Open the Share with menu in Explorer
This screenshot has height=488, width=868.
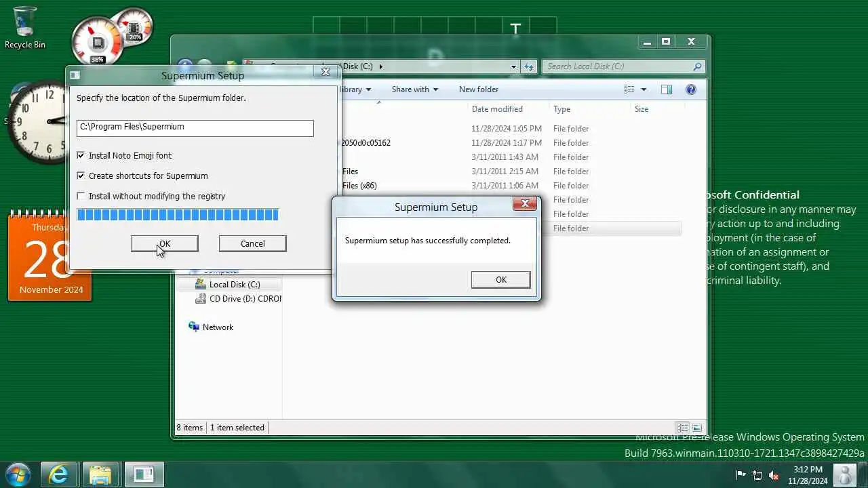414,89
